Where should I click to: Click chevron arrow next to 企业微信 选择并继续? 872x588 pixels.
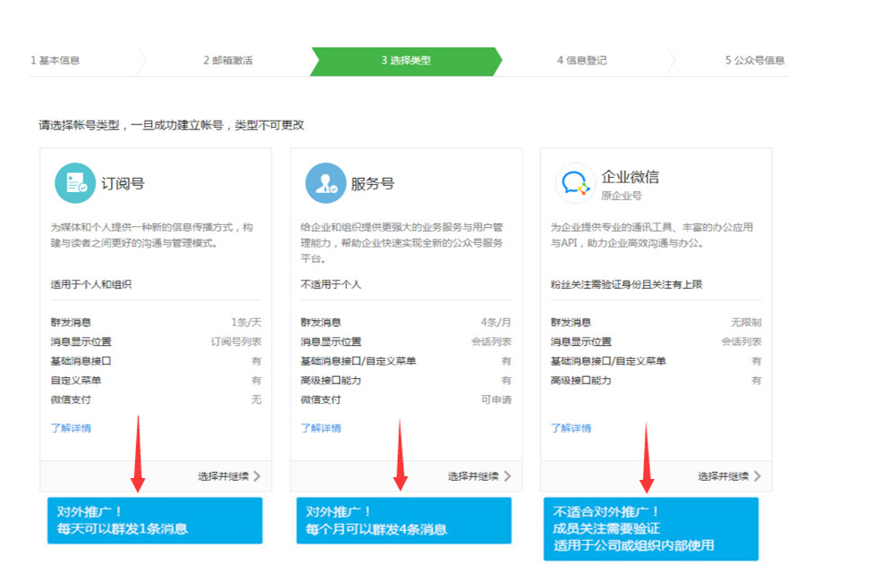758,476
